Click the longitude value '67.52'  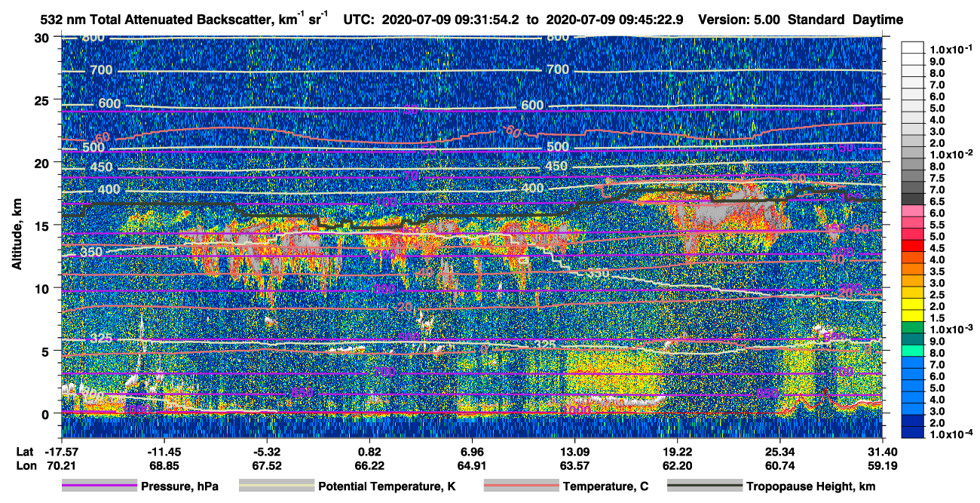266,466
